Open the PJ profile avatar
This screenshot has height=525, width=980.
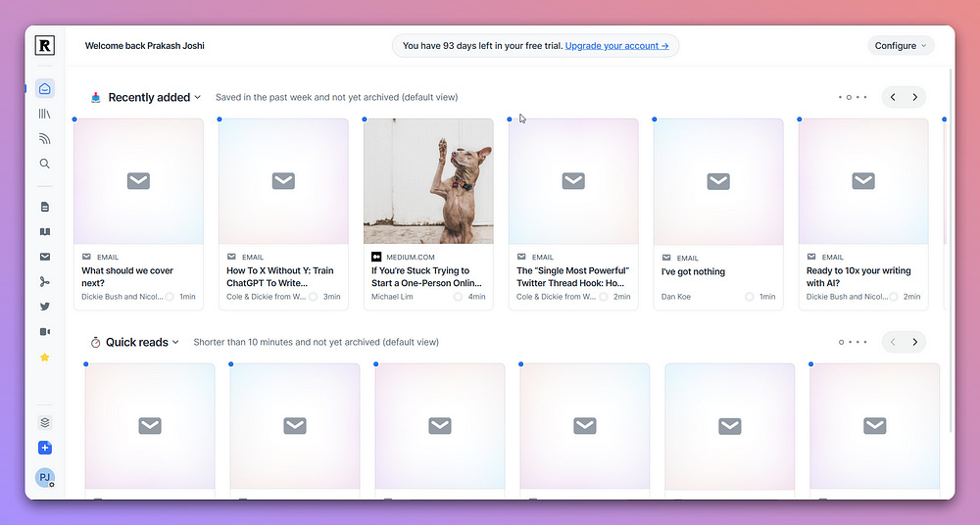45,478
